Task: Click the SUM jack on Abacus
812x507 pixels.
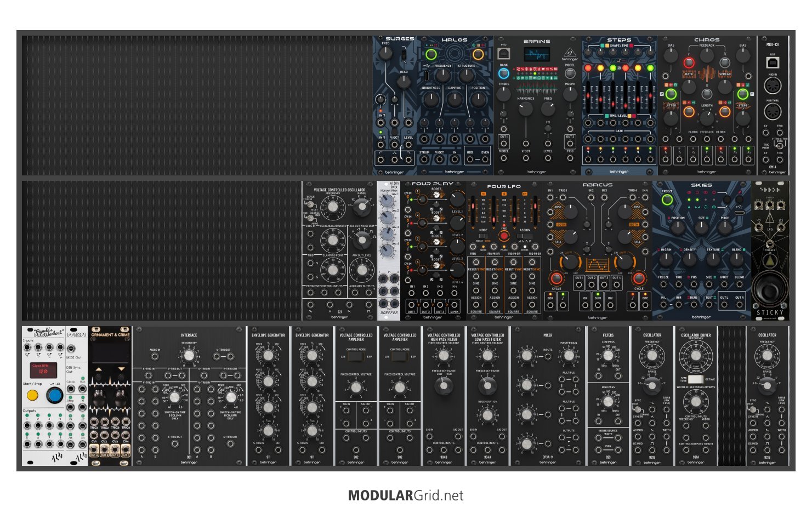Action: [598, 304]
